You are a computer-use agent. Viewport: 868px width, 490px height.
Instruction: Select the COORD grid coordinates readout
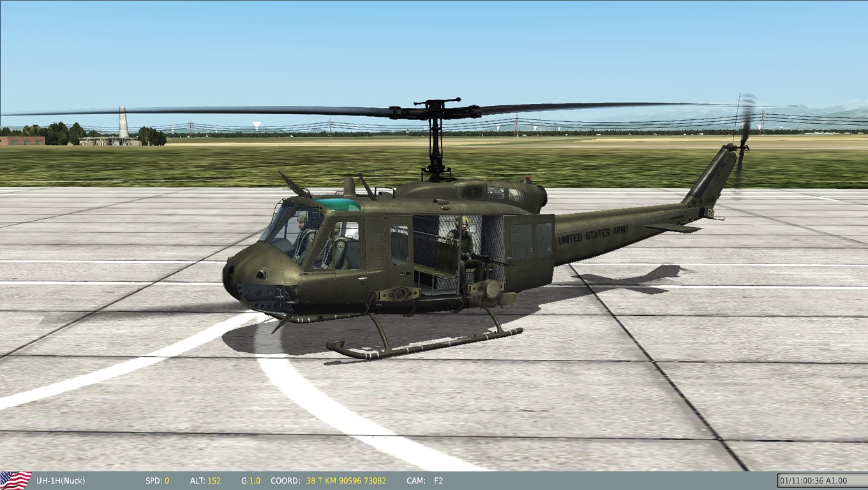(346, 480)
